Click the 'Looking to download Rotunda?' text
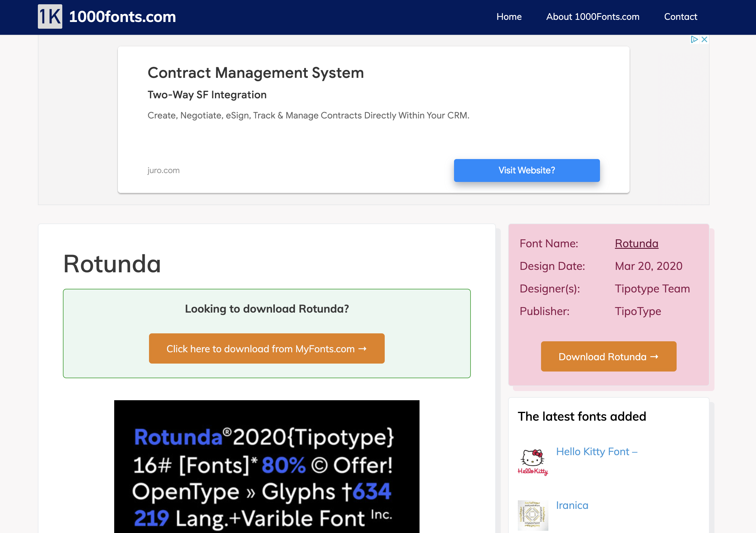756x533 pixels. tap(267, 309)
